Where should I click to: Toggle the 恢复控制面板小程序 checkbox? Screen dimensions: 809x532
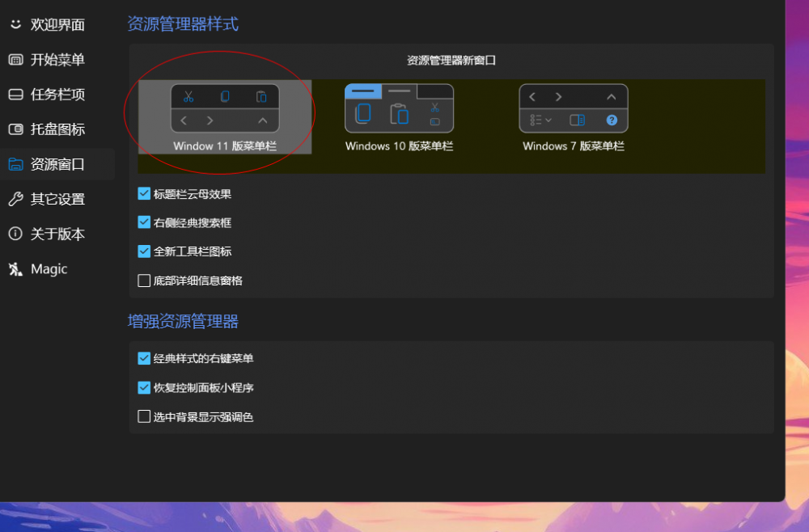pos(145,387)
